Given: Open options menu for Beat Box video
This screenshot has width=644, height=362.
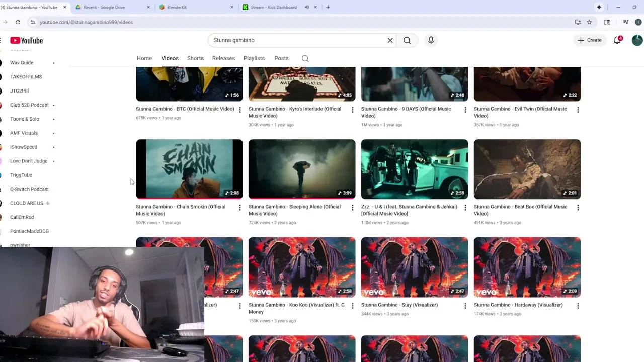Looking at the screenshot, I should coord(578,207).
